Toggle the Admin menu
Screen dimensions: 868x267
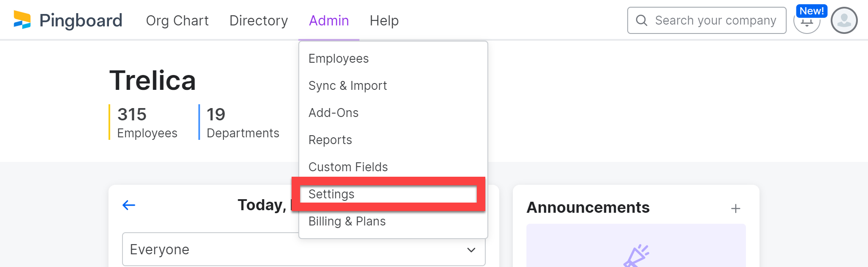point(329,20)
